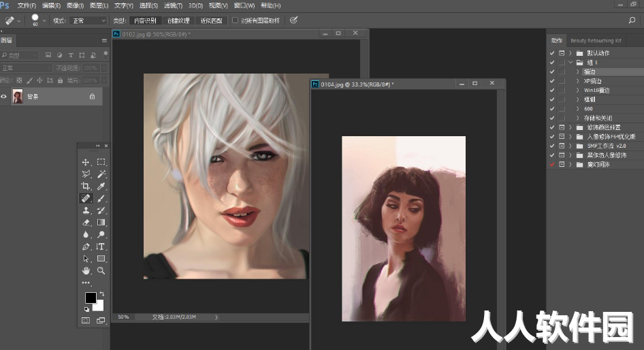Viewport: 644px width, 350px height.
Task: Toggle the checkmark for XP描边 action
Action: (552, 81)
